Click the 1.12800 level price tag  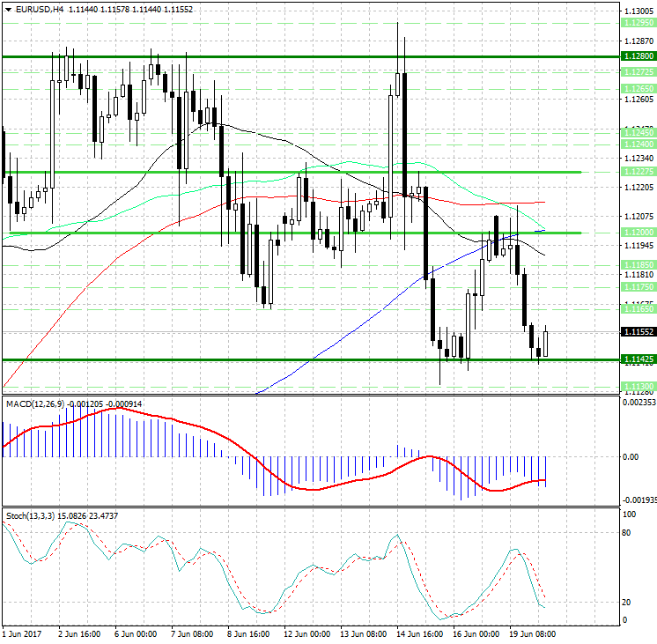pyautogui.click(x=639, y=56)
